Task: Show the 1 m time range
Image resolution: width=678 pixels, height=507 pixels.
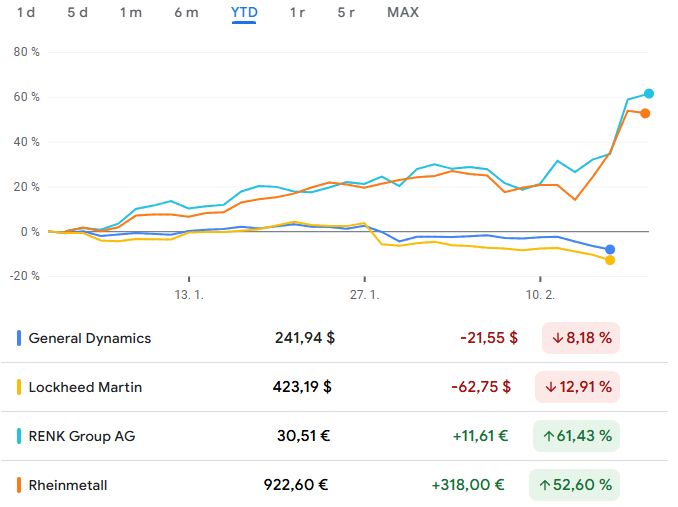Action: (x=131, y=12)
